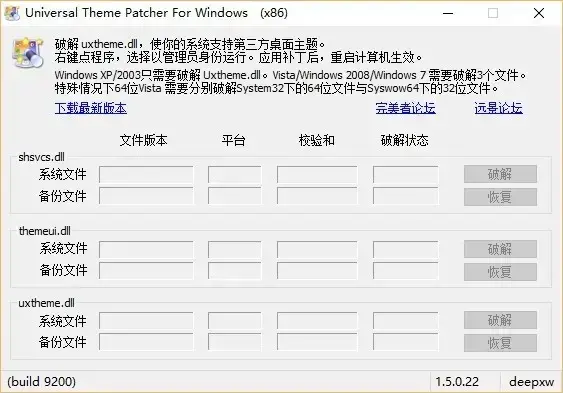Viewport: 563px width, 393px height.
Task: Click the theme patcher logo image
Action: click(x=28, y=52)
